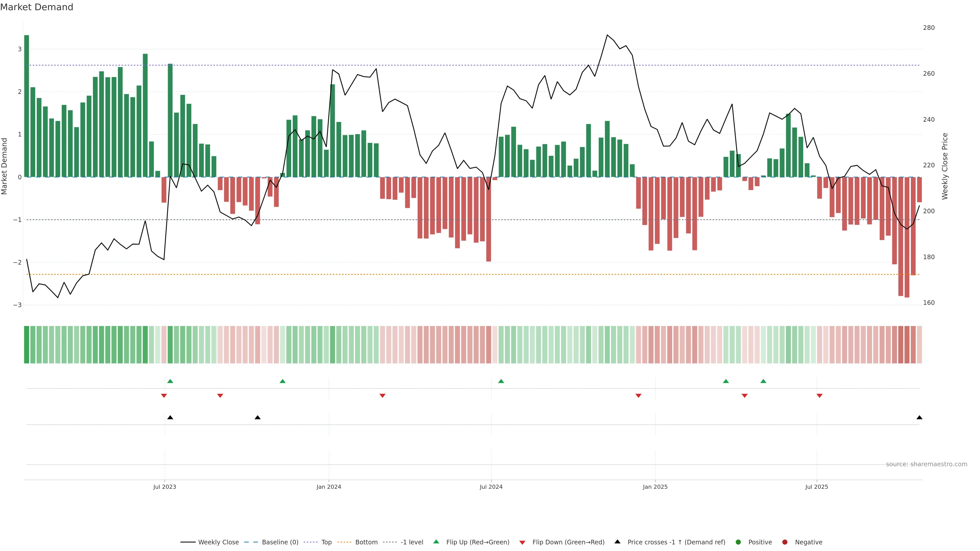Click the first dark green heatmap strip cell
980x551 pixels.
pos(27,345)
